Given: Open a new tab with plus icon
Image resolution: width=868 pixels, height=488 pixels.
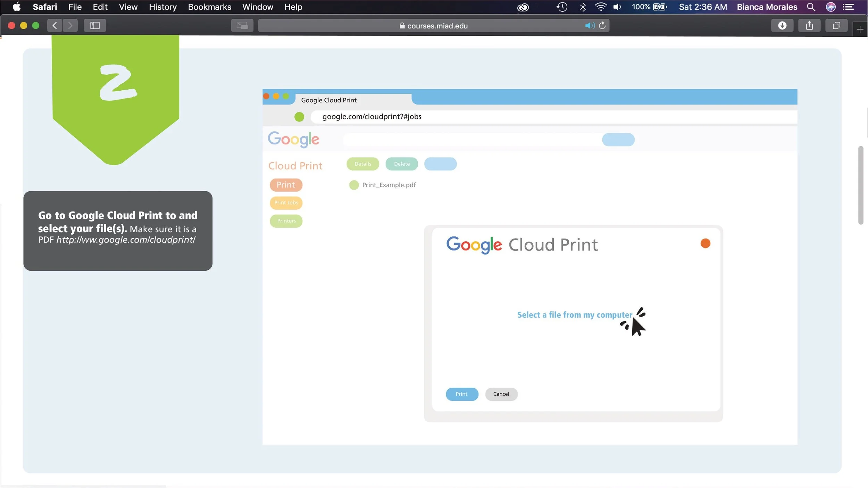Looking at the screenshot, I should [860, 30].
